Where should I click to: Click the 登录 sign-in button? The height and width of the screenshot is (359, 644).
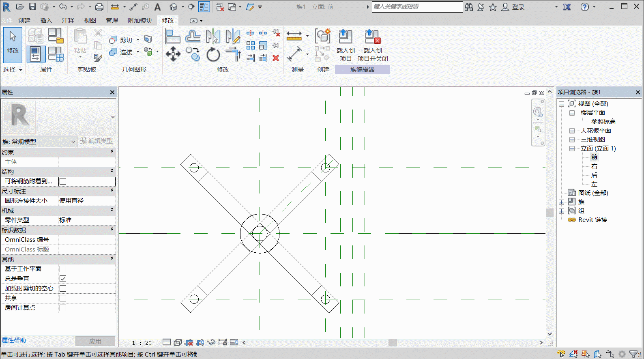click(x=513, y=7)
